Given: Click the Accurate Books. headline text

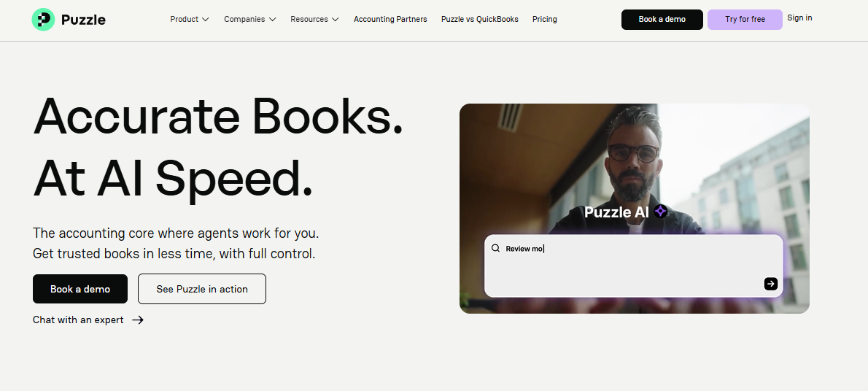Looking at the screenshot, I should pyautogui.click(x=218, y=117).
